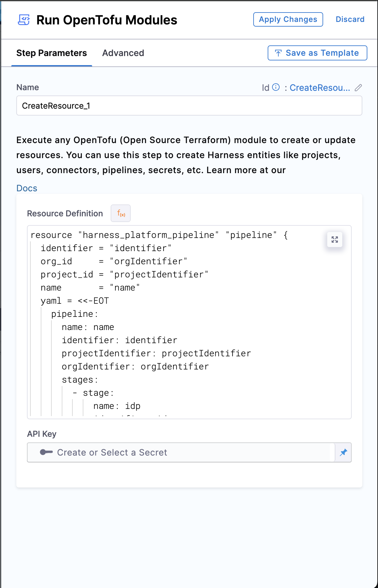Open the Docs link
The height and width of the screenshot is (588, 378).
tap(27, 188)
